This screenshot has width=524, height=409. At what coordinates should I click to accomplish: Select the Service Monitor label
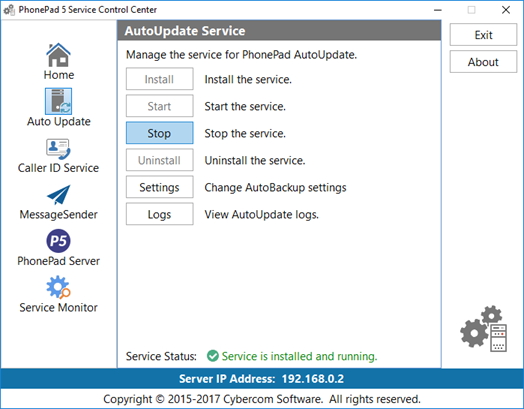tap(58, 307)
